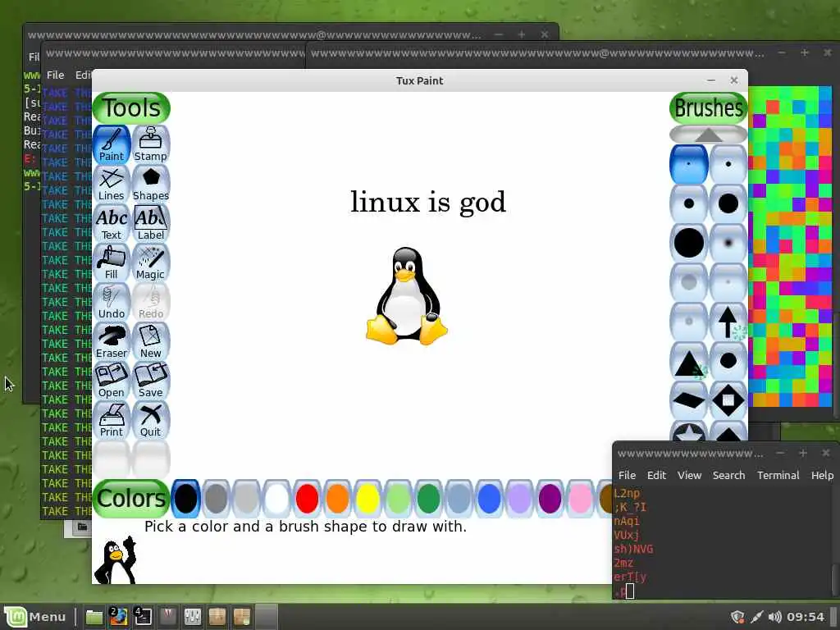Select the Text tool

[112, 223]
